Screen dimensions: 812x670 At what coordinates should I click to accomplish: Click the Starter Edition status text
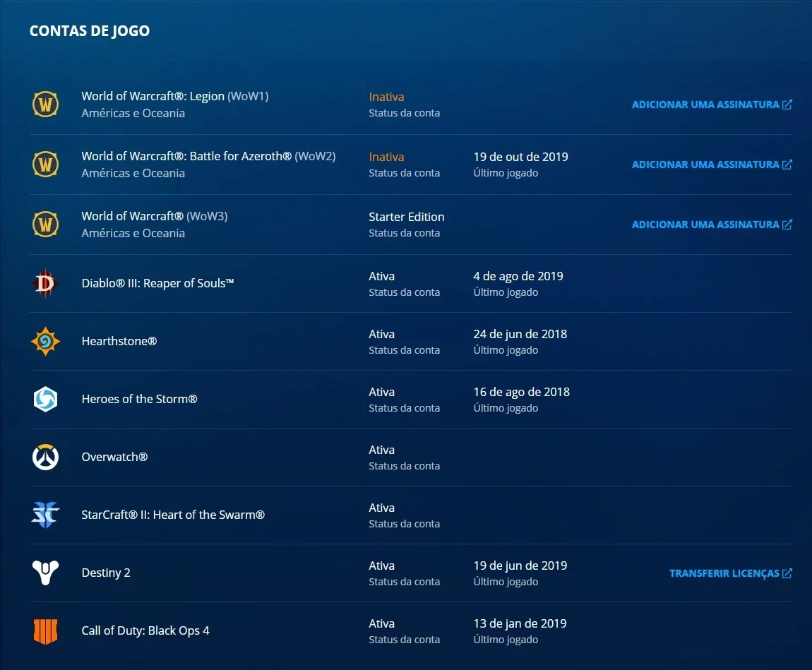(407, 217)
